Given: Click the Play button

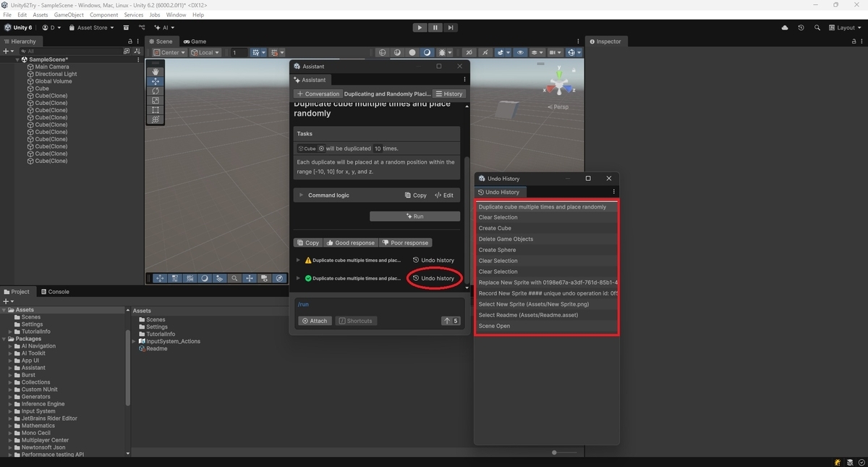Looking at the screenshot, I should click(x=420, y=28).
